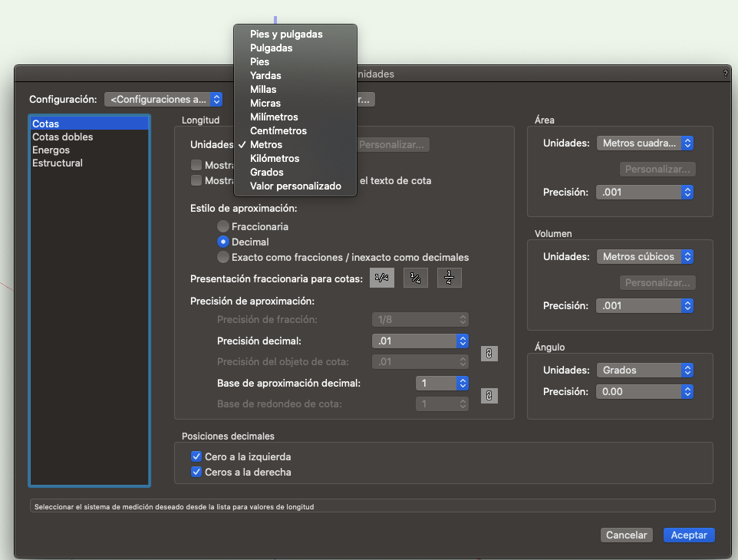This screenshot has height=560, width=738.
Task: Open the Configuración presets dropdown
Action: (163, 99)
